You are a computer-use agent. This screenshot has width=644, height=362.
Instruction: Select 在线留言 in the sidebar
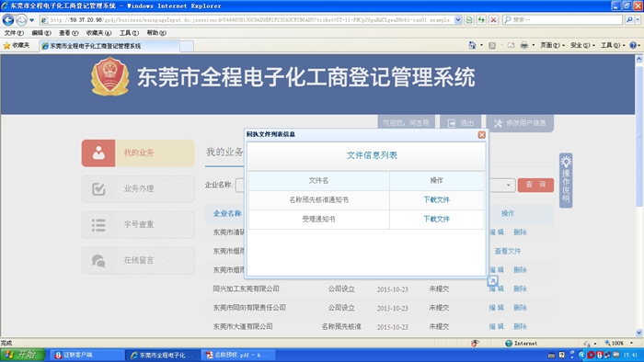click(138, 260)
